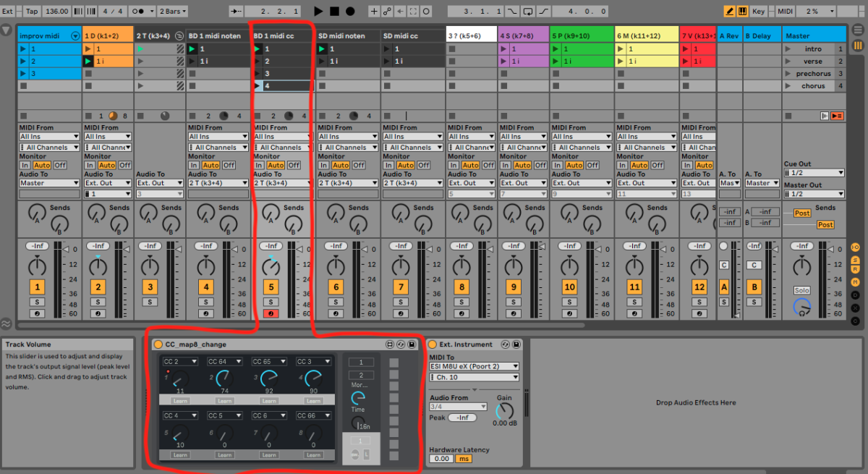868x474 pixels.
Task: Click tempo field showing 136.00
Action: [58, 12]
